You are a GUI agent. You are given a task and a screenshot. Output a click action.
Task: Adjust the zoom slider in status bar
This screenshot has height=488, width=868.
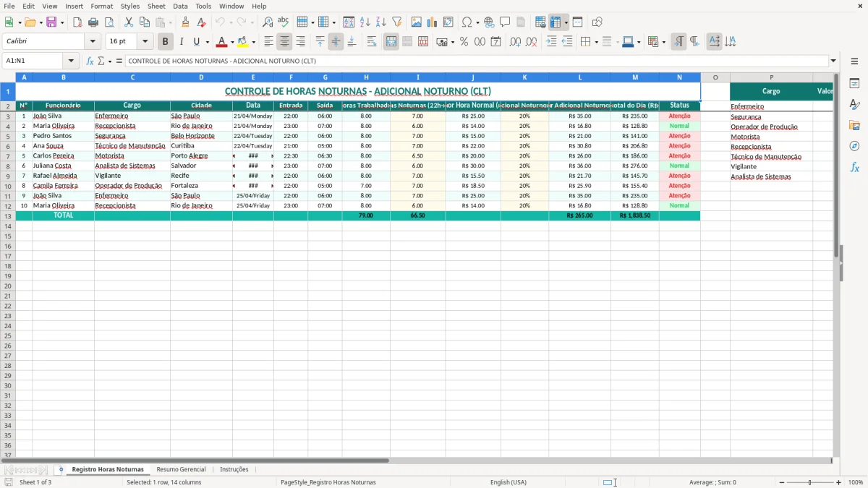[810, 482]
